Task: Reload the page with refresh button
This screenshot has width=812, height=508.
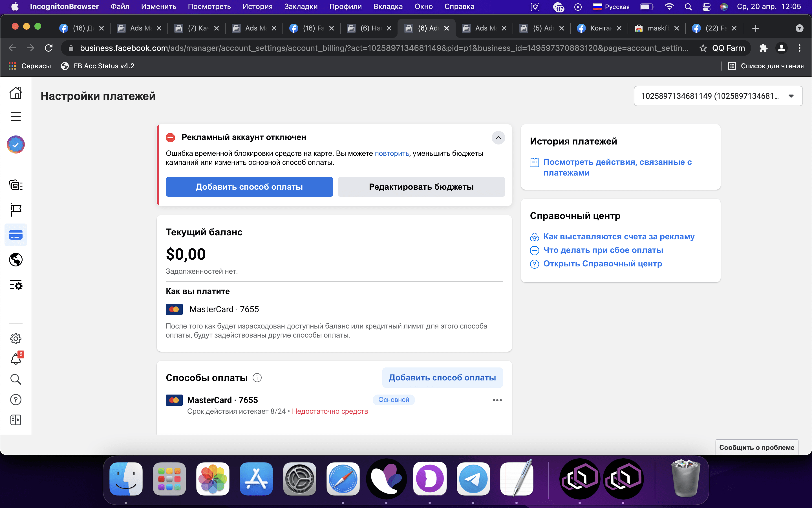Action: pos(49,48)
